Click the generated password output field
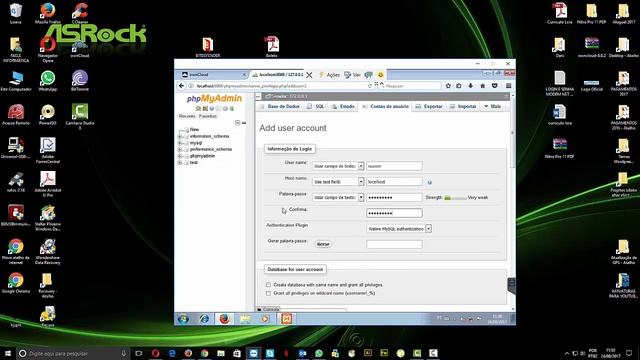The image size is (640, 360). (x=394, y=244)
